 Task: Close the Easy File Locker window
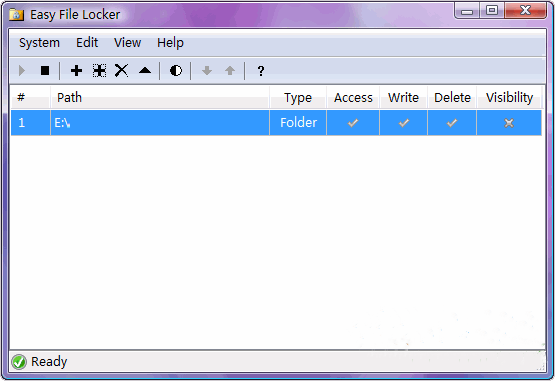[526, 11]
